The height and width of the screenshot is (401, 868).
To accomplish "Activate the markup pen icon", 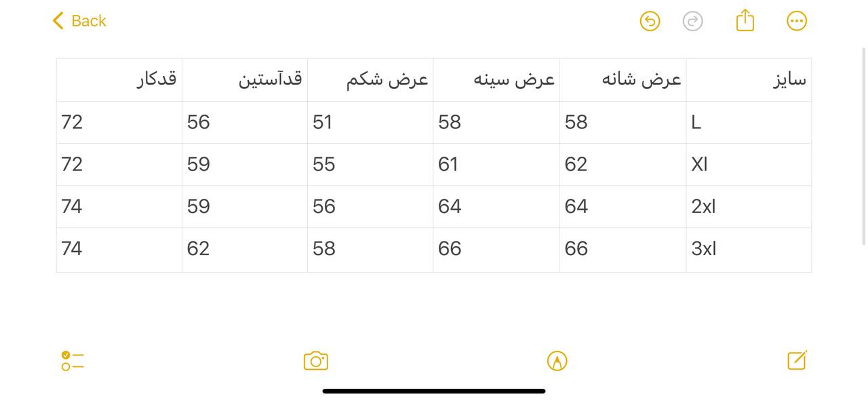I will (557, 361).
